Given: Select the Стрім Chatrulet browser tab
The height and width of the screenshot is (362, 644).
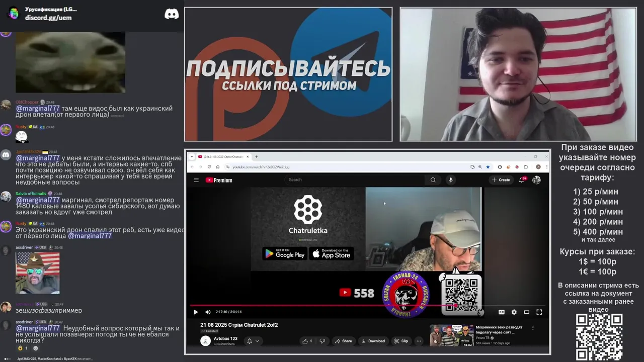Looking at the screenshot, I should (x=223, y=156).
